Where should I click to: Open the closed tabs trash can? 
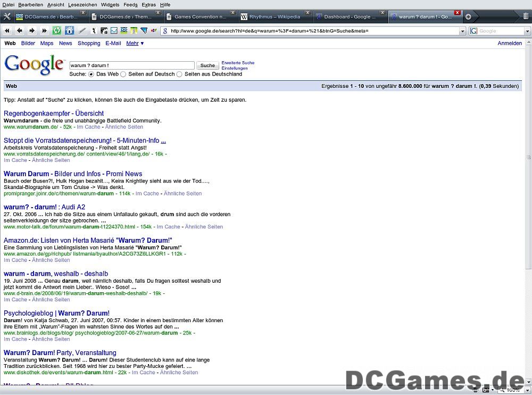(526, 17)
